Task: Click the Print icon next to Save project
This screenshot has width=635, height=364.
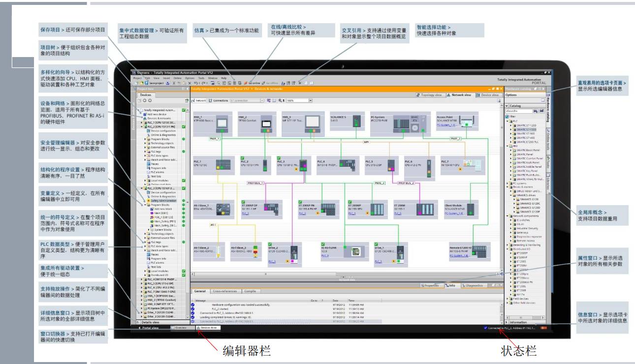Action: click(x=168, y=83)
